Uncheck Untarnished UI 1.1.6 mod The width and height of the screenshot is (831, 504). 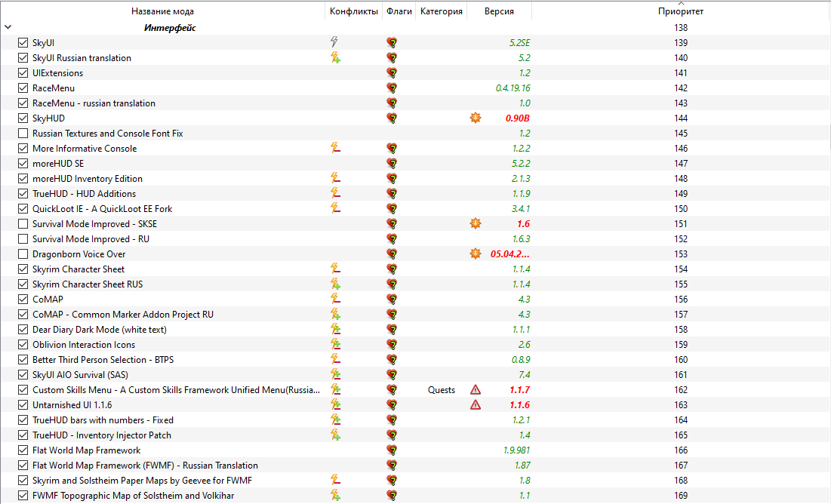tap(23, 405)
